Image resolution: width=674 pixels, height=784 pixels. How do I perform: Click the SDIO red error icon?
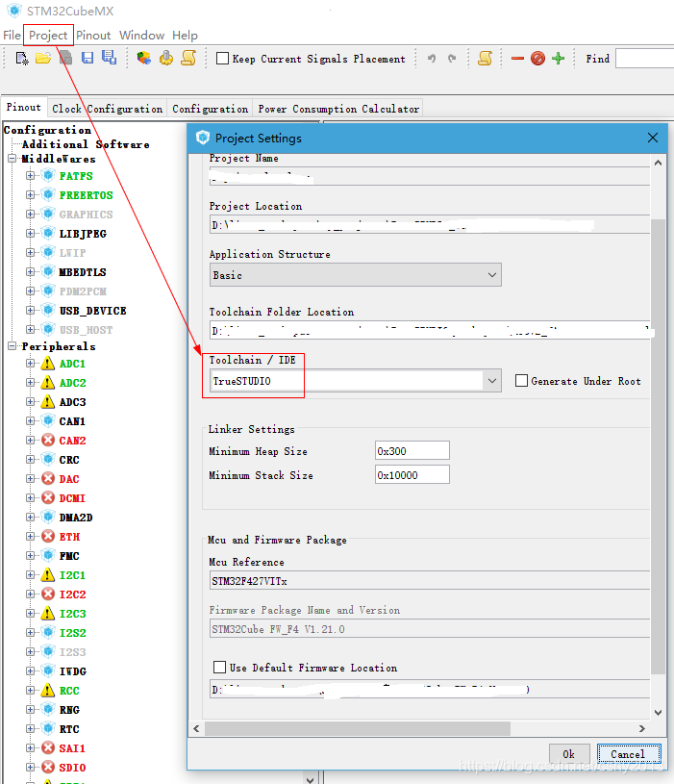click(x=48, y=767)
